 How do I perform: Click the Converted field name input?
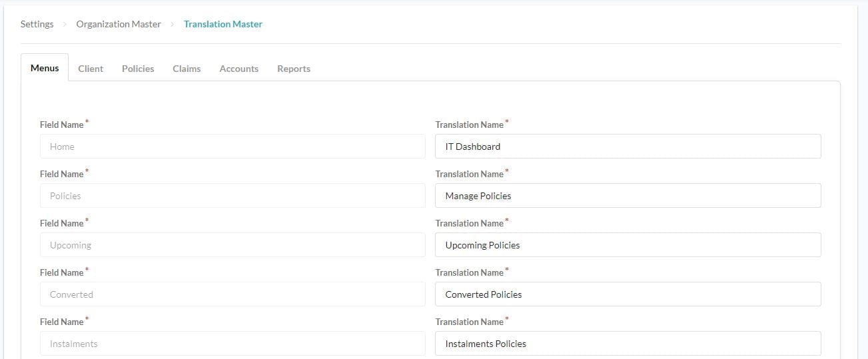(232, 294)
